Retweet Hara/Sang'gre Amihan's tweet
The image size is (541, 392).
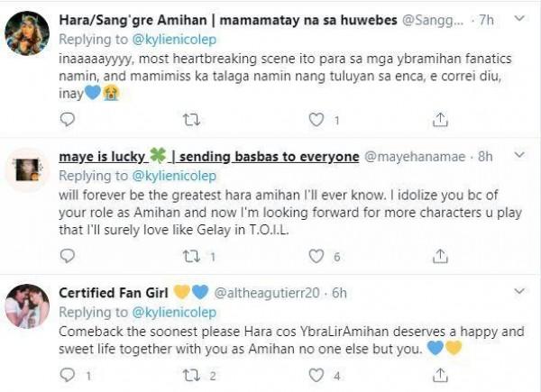click(190, 118)
